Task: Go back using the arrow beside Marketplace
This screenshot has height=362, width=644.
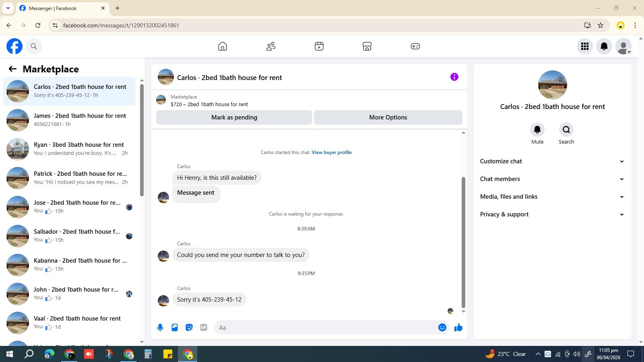Action: [x=12, y=69]
